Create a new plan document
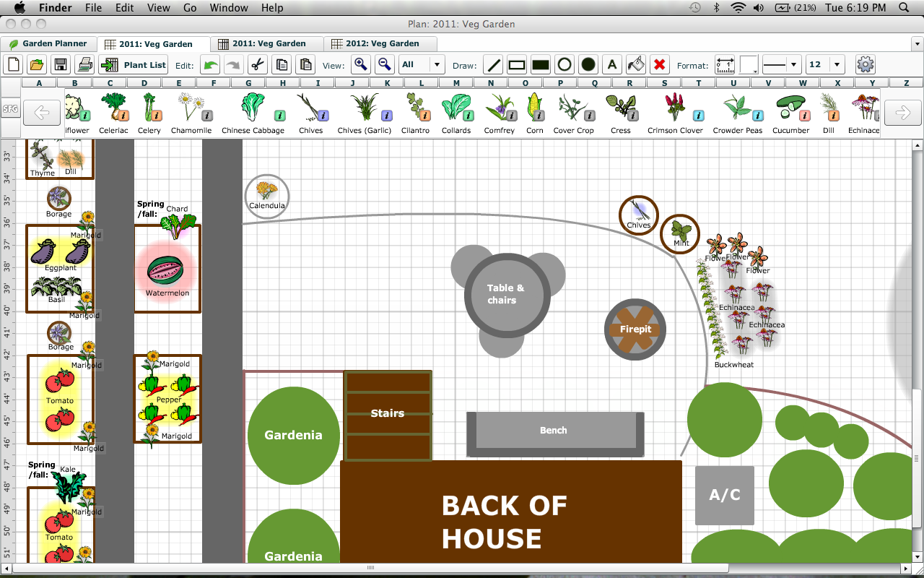 [x=13, y=64]
